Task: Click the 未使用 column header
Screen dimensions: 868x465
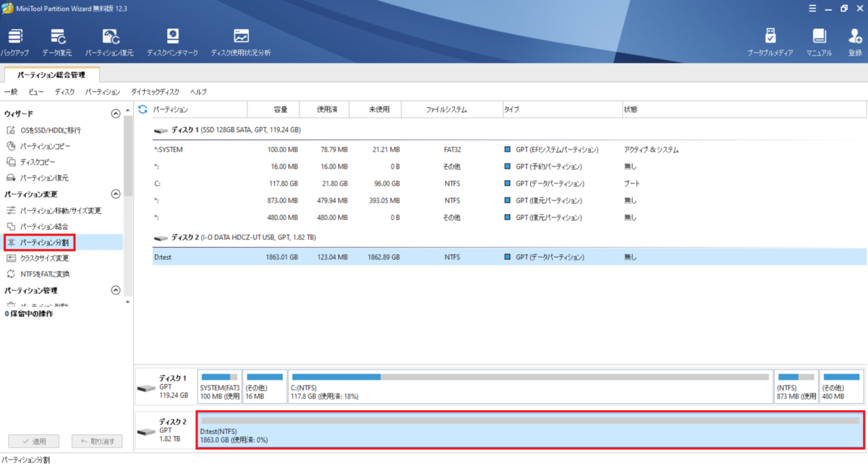Action: pyautogui.click(x=375, y=109)
